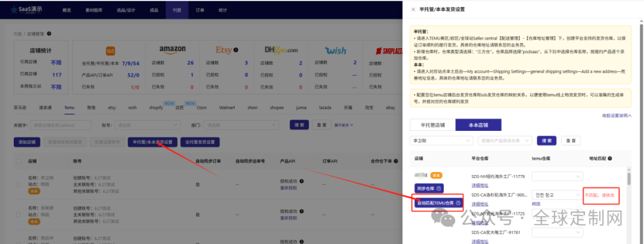This screenshot has height=244, width=644.
Task: Switch to the 亚马逊 platform tab
Action: 20,108
